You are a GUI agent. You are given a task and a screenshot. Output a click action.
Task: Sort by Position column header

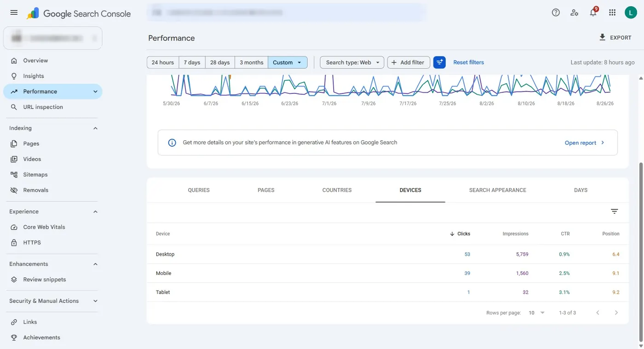(x=611, y=234)
